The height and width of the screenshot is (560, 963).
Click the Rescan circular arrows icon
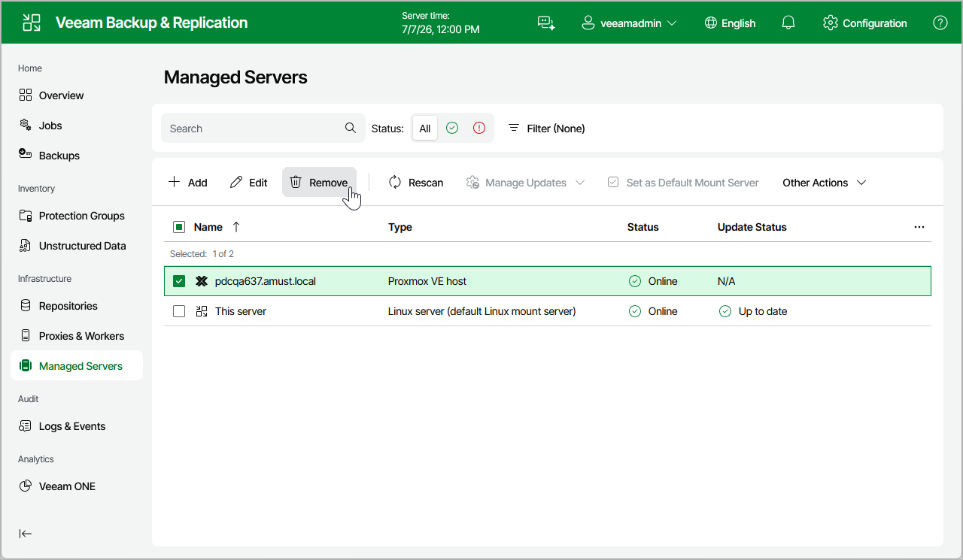pyautogui.click(x=395, y=182)
